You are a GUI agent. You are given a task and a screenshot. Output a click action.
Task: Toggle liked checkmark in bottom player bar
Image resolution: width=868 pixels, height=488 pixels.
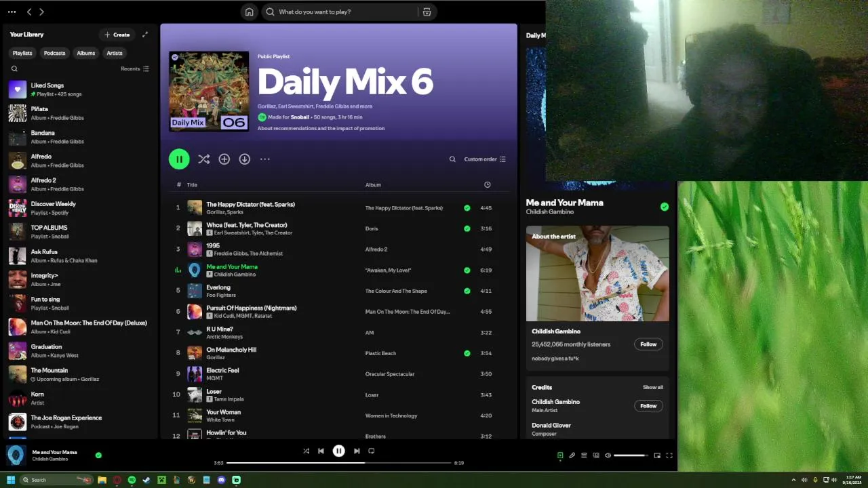[98, 455]
